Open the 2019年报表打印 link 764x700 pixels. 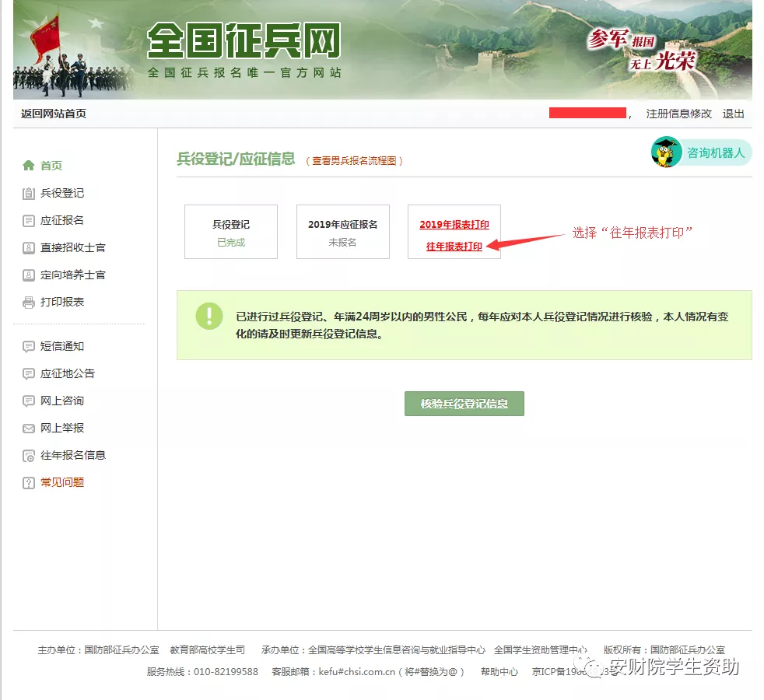(x=454, y=225)
